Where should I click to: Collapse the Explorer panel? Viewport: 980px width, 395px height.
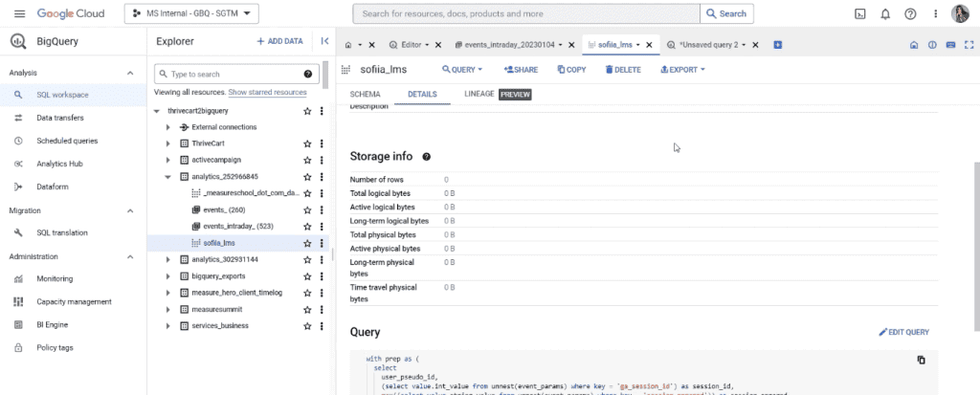(x=324, y=41)
